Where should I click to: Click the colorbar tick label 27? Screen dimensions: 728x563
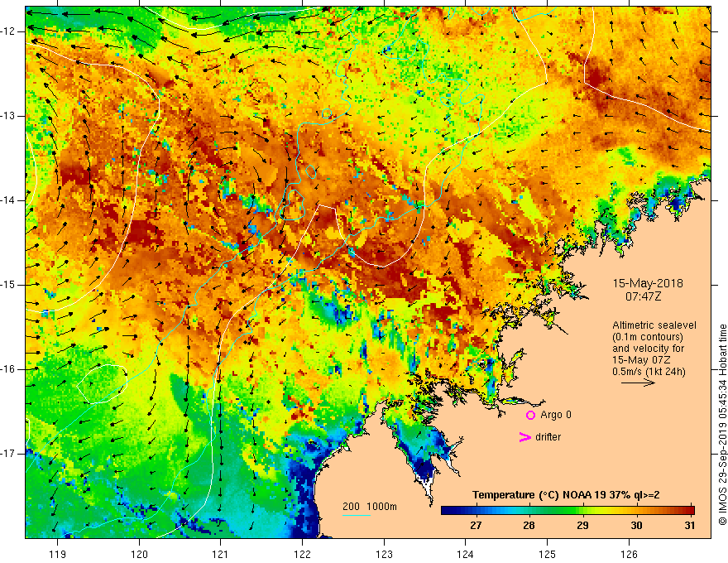click(x=476, y=526)
